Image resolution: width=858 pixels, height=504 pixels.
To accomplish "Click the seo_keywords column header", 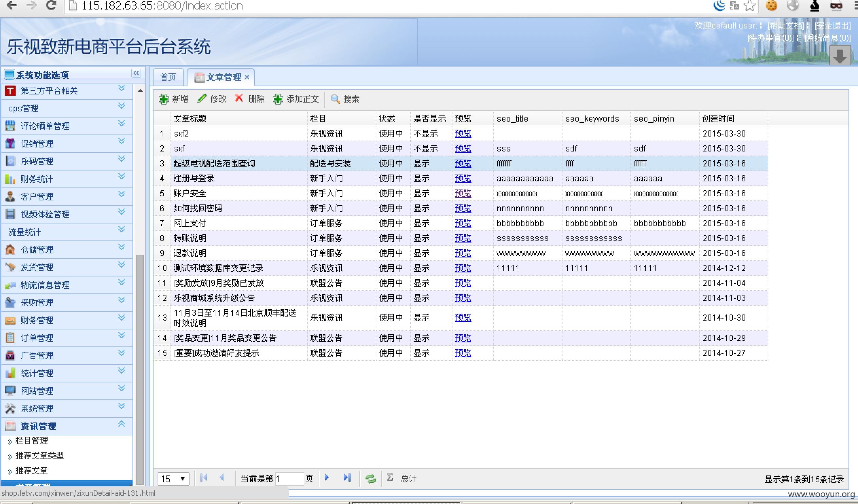I will click(596, 119).
